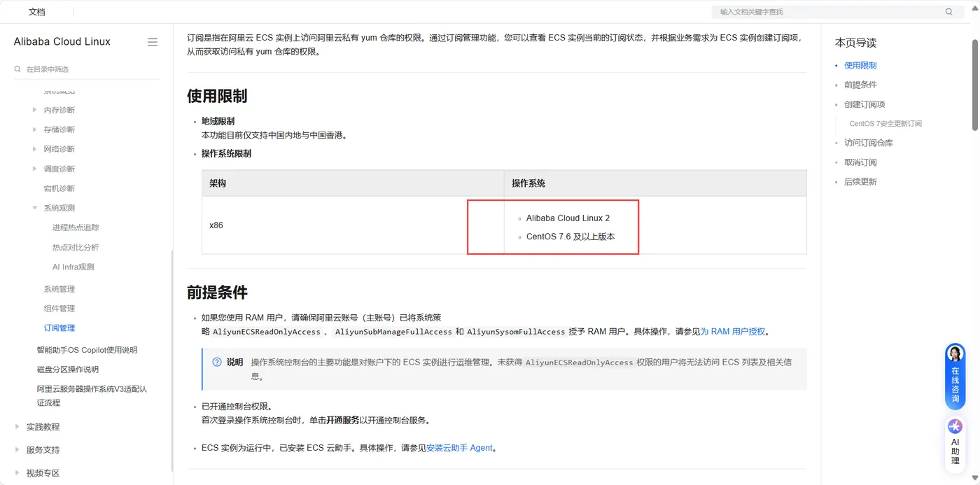This screenshot has height=485, width=980.
Task: Focus the 在目录中筛选 filter field
Action: [87, 69]
